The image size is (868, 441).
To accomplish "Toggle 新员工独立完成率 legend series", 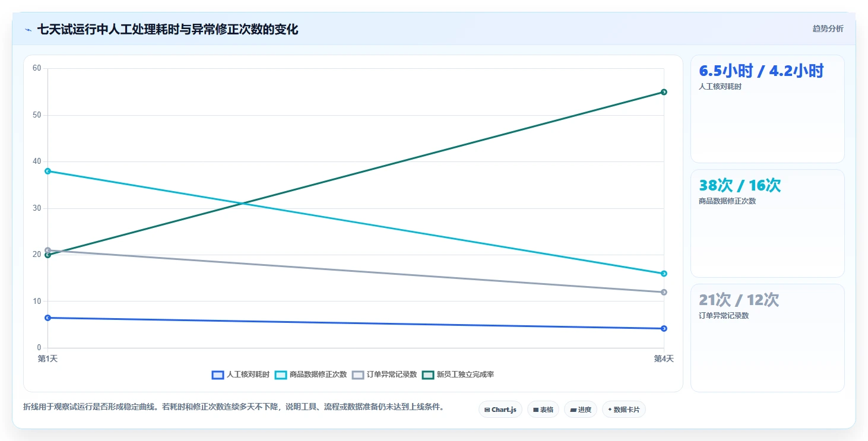I will [x=458, y=375].
